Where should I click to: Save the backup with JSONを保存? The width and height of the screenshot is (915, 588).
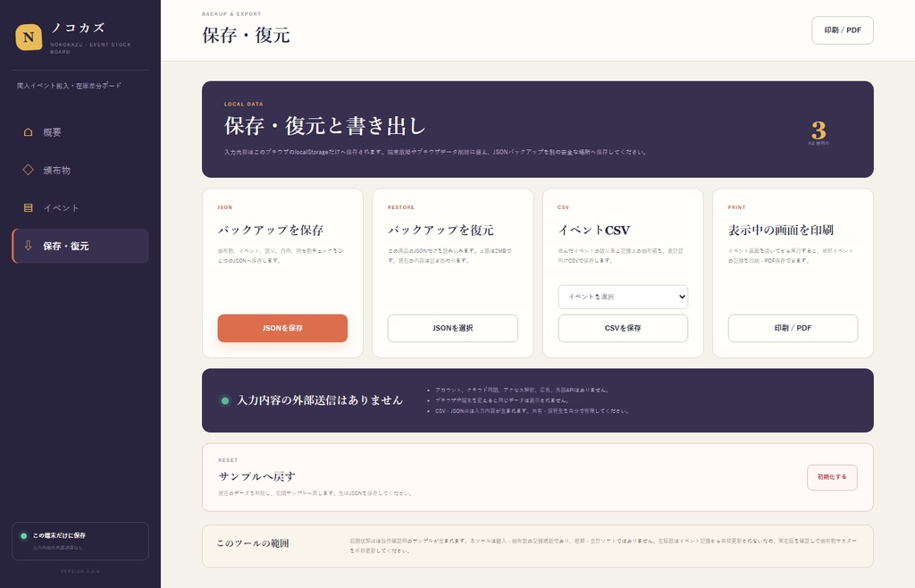(x=282, y=328)
